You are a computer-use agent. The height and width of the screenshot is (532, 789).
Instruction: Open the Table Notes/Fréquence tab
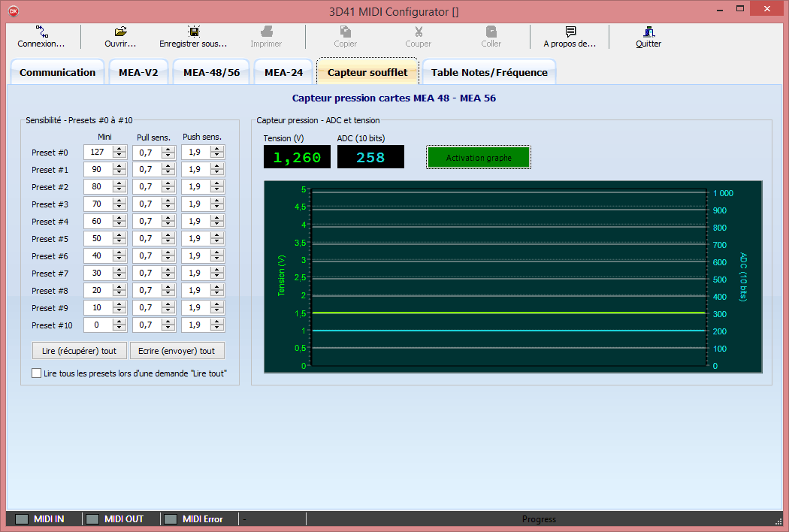point(489,72)
